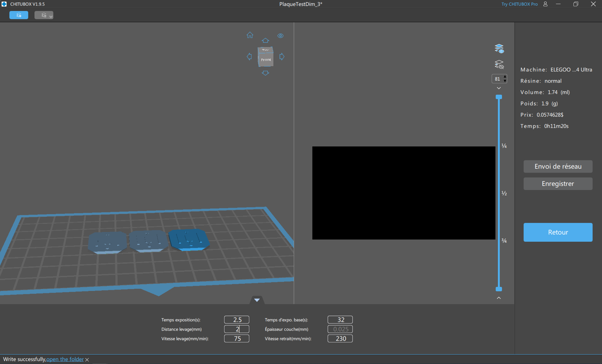The image size is (602, 364).
Task: Click the top handle of layer slider
Action: point(499,97)
